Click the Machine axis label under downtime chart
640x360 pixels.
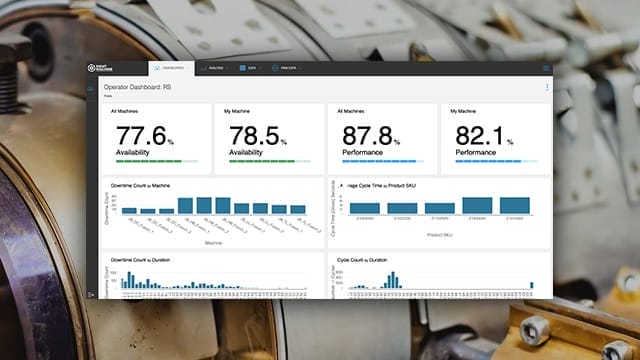pyautogui.click(x=213, y=243)
